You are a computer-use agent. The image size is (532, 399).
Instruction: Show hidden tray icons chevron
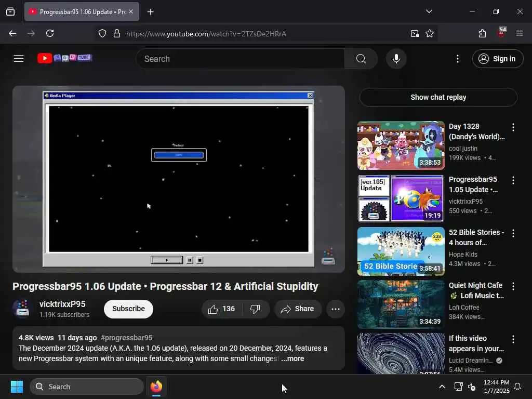442,387
